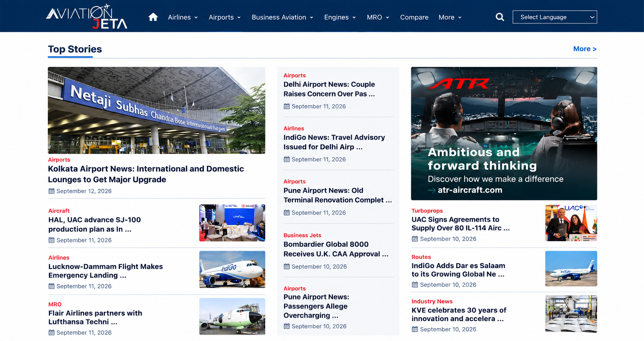Click calendar icon beside Pune Old Terminal date
The image size is (644, 341).
pyautogui.click(x=287, y=213)
